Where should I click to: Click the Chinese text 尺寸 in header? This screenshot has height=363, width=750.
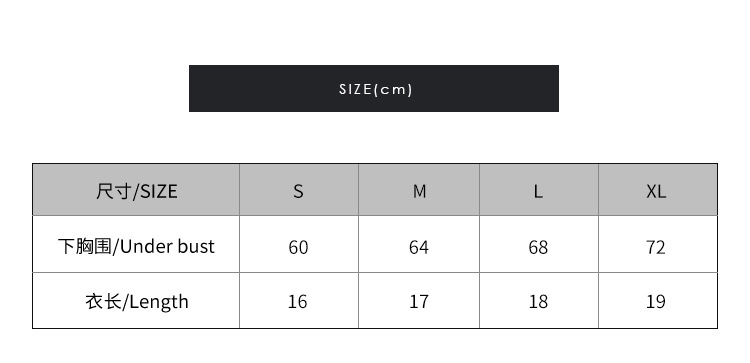point(113,191)
